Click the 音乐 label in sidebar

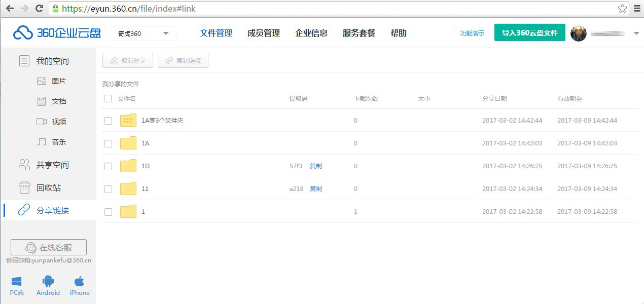click(59, 142)
